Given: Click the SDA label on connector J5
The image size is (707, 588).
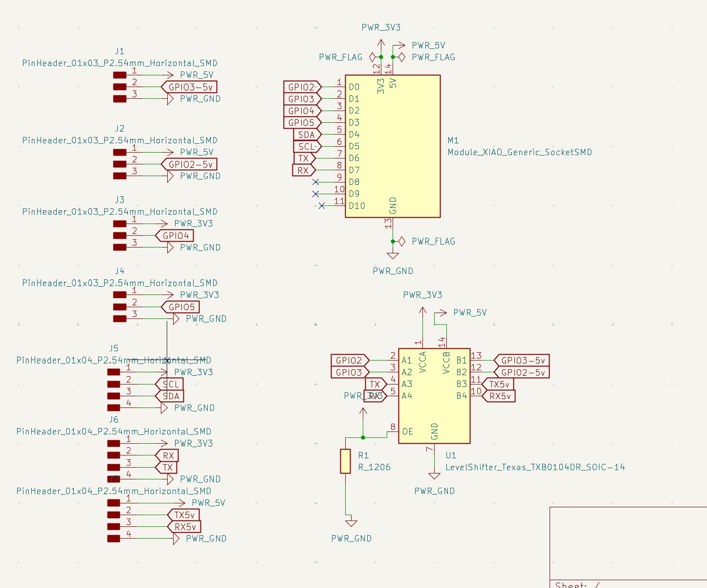Looking at the screenshot, I should pos(170,396).
